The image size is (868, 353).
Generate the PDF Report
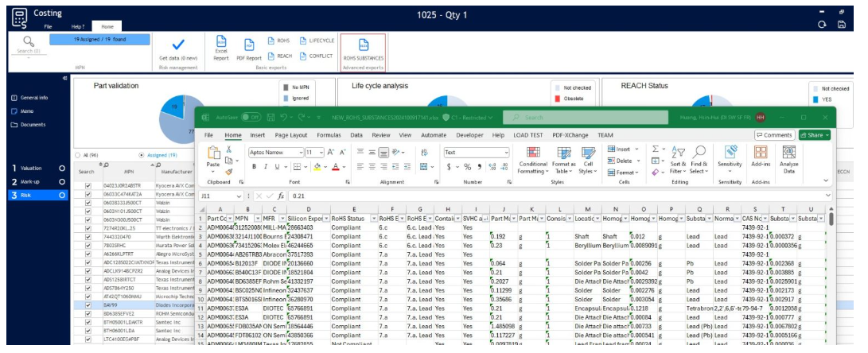(249, 46)
